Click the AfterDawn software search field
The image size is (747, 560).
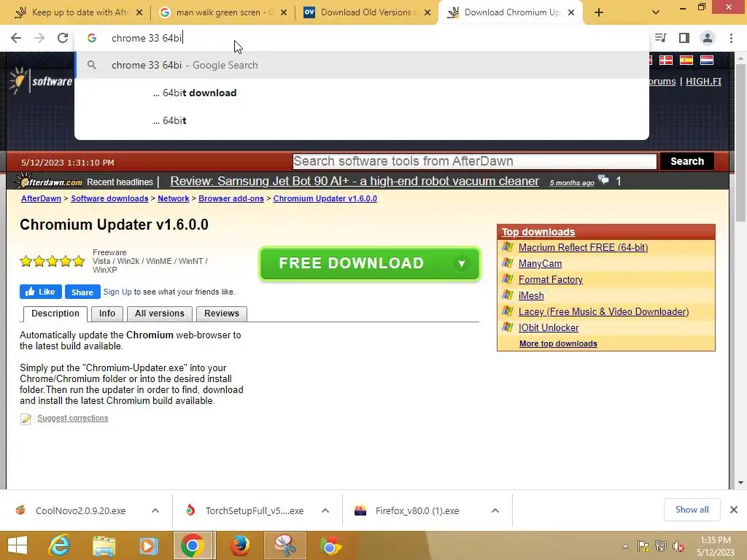coord(474,161)
